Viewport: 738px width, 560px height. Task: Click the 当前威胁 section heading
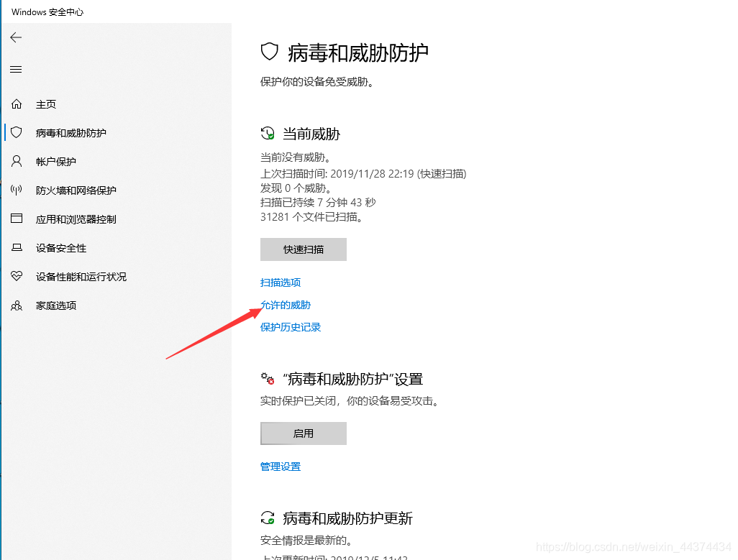[311, 134]
